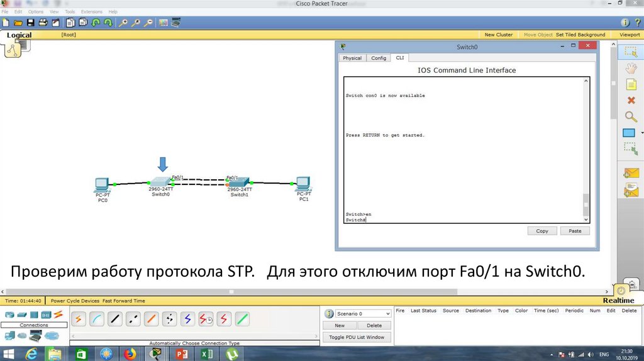Activate the Delete tool red X

coord(631,100)
